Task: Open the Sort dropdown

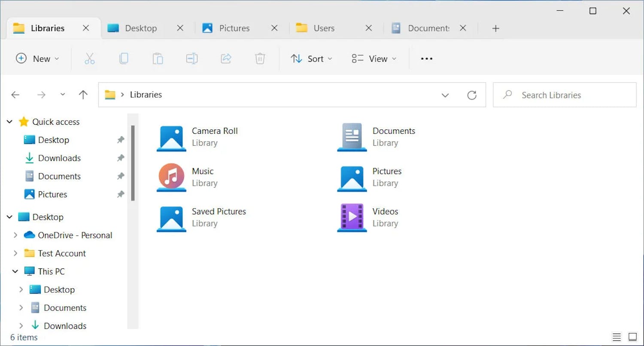Action: 312,59
